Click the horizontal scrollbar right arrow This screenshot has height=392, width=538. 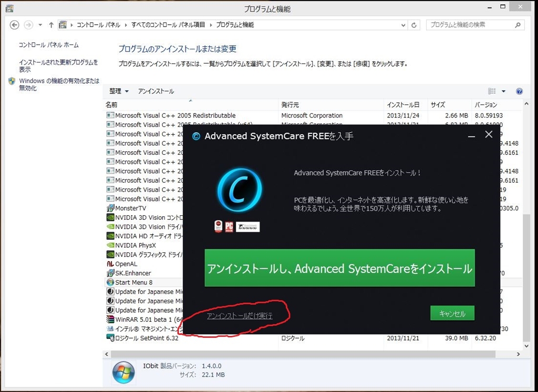point(519,354)
